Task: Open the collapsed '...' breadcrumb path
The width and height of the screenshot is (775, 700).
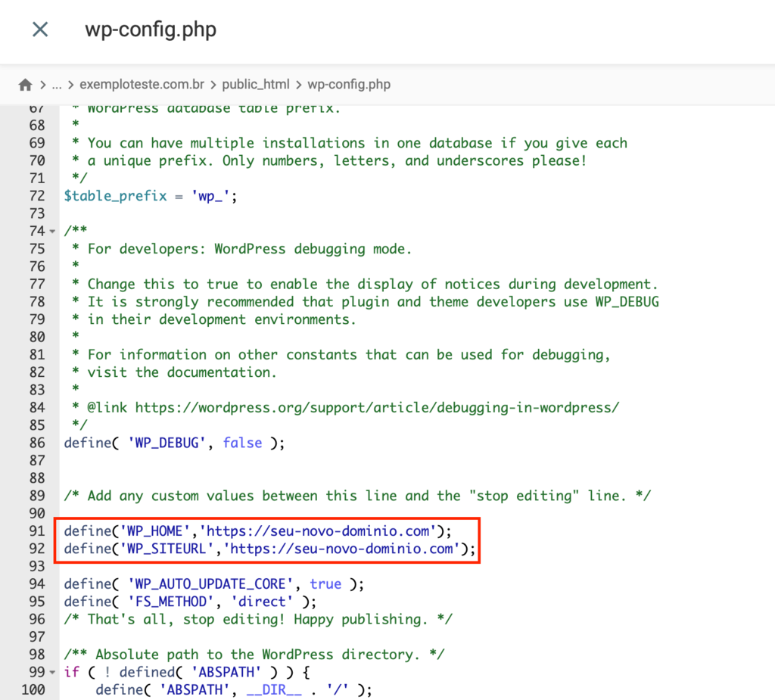Action: (57, 85)
